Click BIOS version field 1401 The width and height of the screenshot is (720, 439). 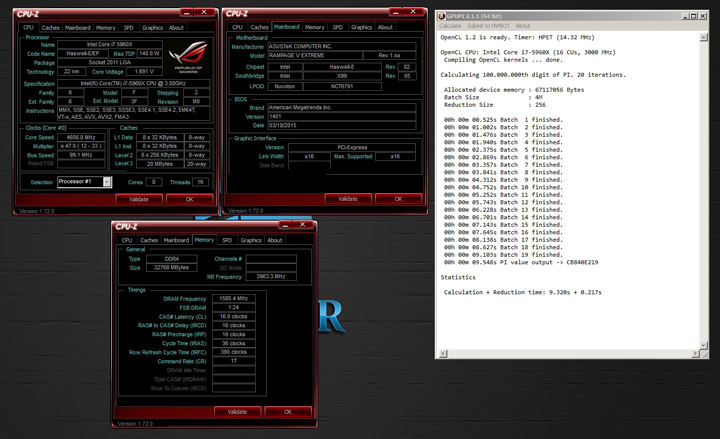(x=342, y=117)
